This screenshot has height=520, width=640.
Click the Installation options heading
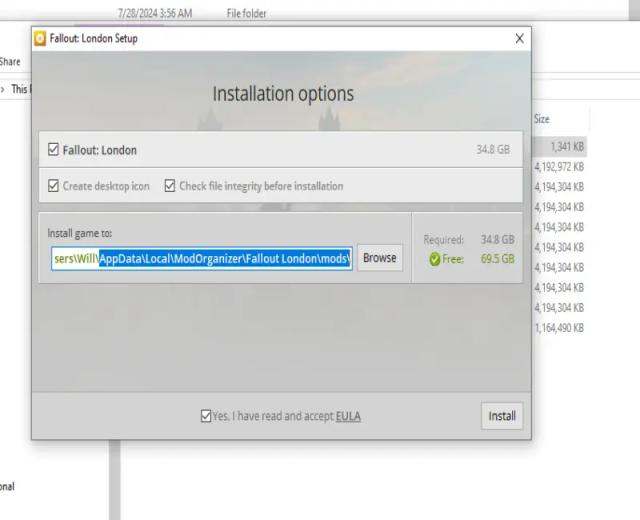click(x=283, y=94)
